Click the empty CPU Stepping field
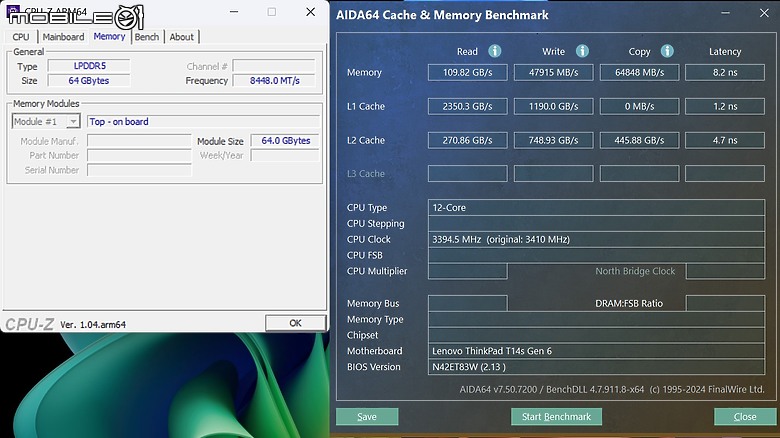This screenshot has width=780, height=438. (x=596, y=223)
